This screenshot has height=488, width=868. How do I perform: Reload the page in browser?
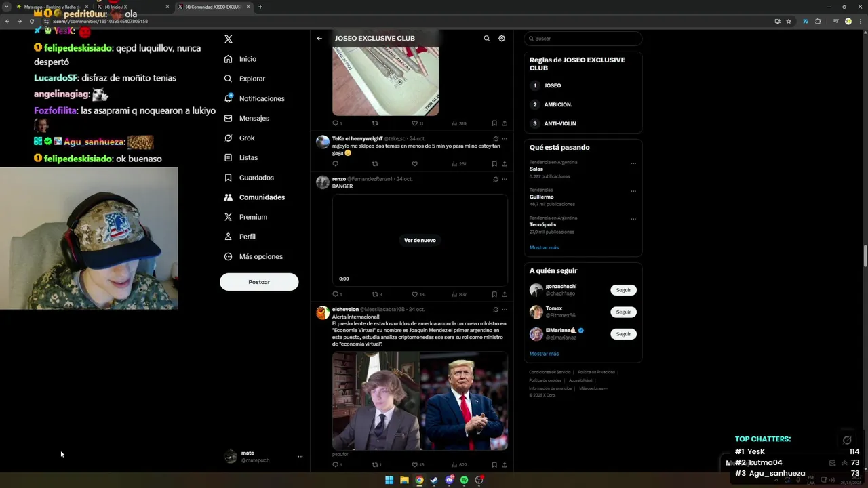pos(31,21)
